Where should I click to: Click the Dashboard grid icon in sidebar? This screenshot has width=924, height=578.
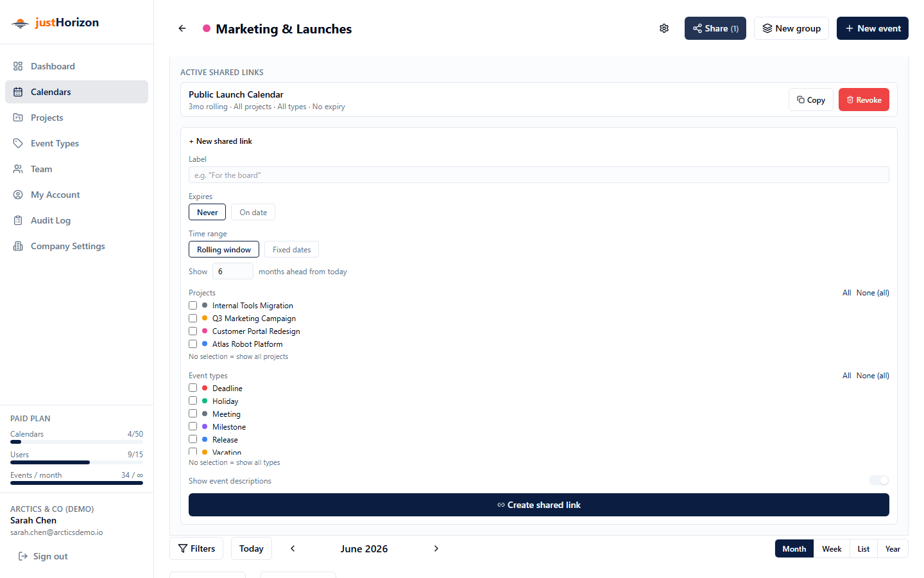coord(18,66)
